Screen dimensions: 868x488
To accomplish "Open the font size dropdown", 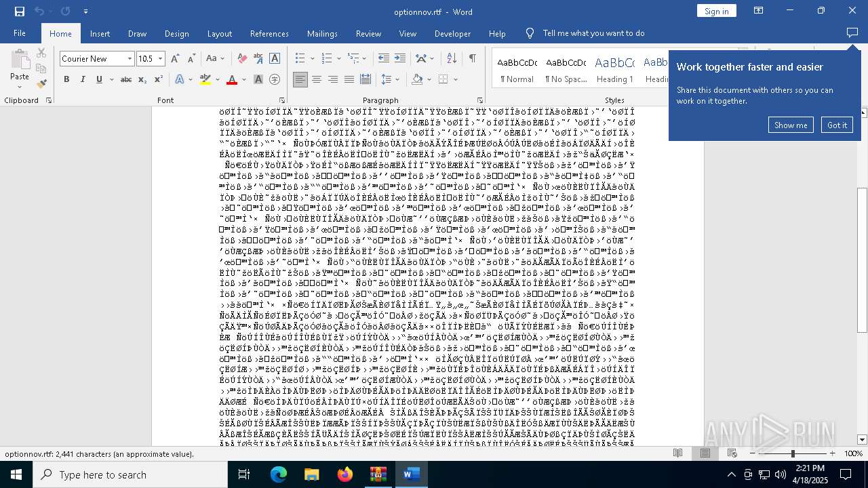I will 161,59.
